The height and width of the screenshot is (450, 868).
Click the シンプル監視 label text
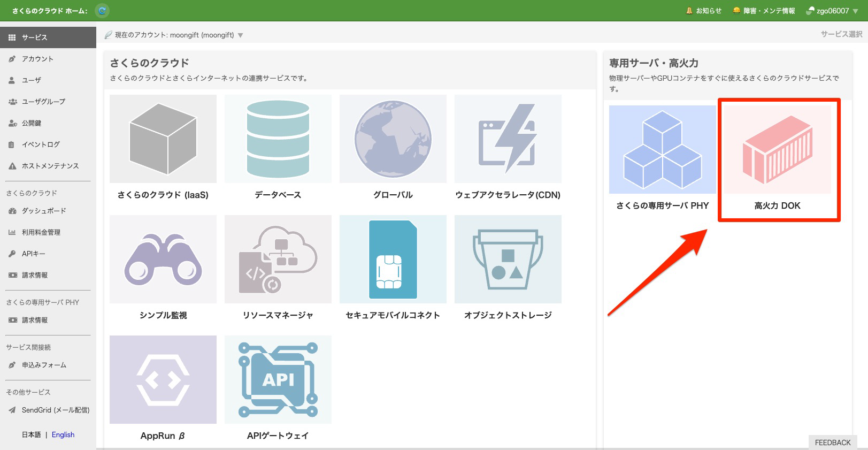click(x=163, y=315)
